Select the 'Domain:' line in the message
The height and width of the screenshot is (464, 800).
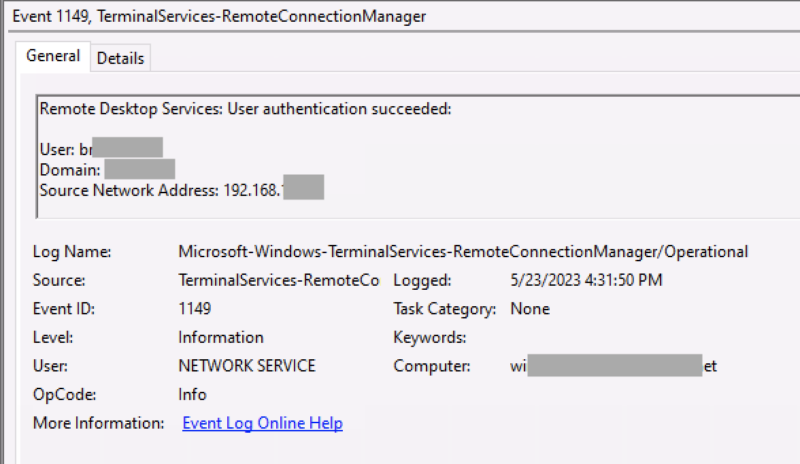pos(107,170)
